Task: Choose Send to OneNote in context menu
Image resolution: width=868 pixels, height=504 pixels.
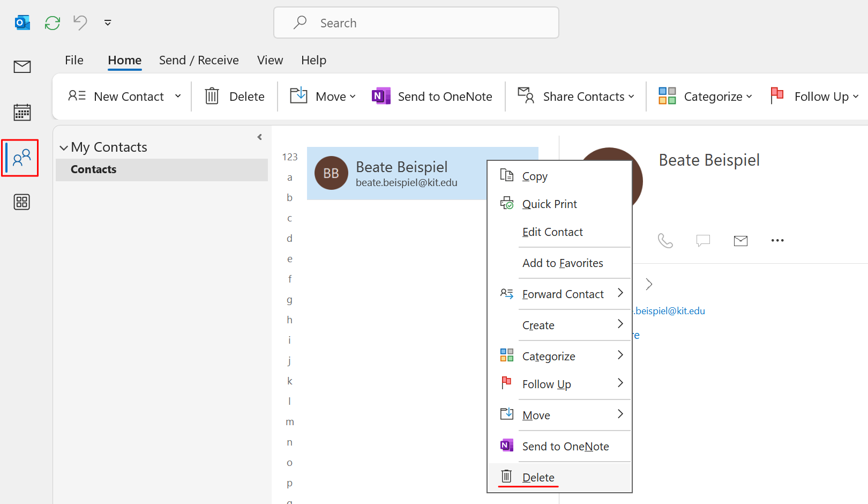Action: click(559, 447)
